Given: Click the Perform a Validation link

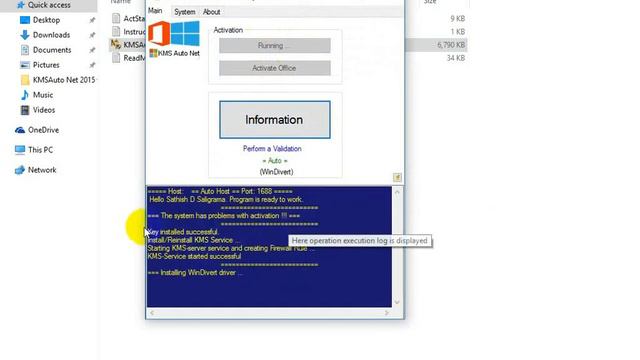Looking at the screenshot, I should click(x=272, y=149).
